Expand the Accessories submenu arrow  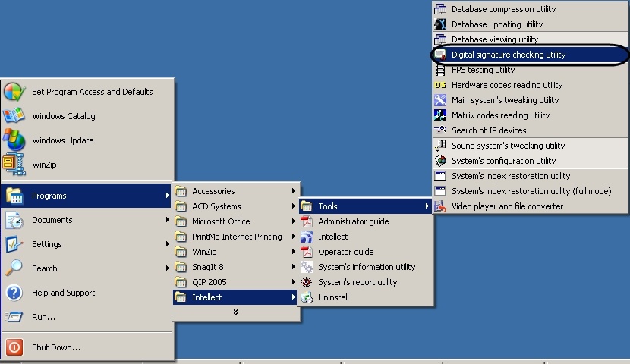point(294,191)
